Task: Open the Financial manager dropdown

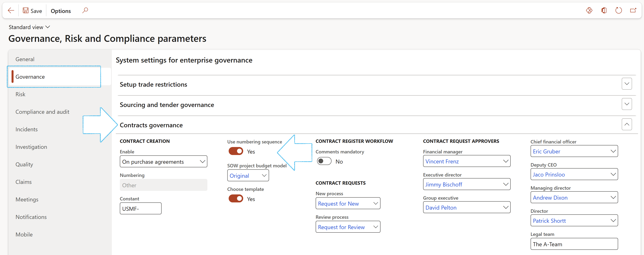Action: (x=466, y=161)
